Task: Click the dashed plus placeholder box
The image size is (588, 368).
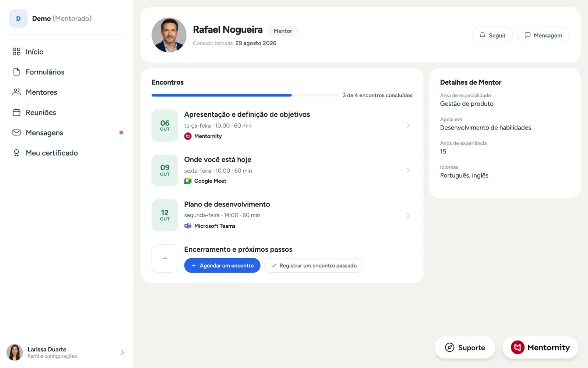Action: 165,259
